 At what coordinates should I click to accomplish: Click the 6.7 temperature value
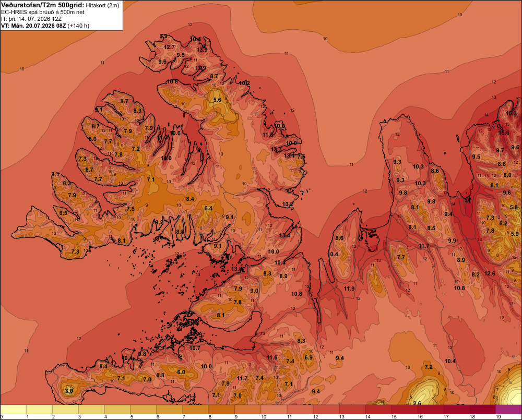click(x=89, y=170)
